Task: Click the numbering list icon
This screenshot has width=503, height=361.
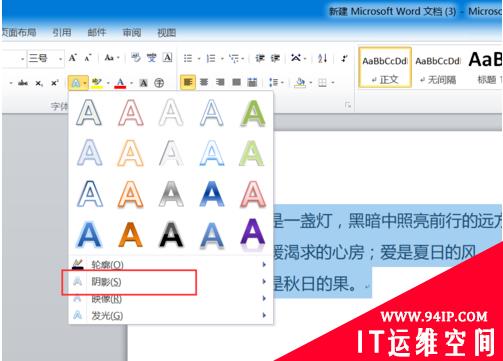Action: tap(211, 59)
